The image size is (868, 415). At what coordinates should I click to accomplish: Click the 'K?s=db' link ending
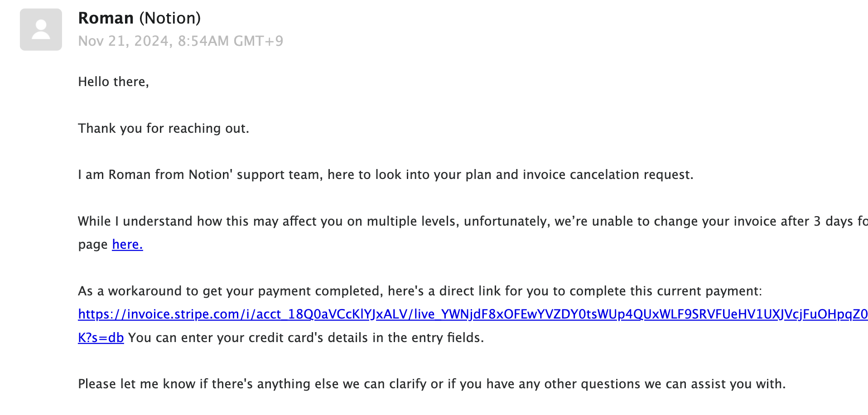tap(101, 338)
